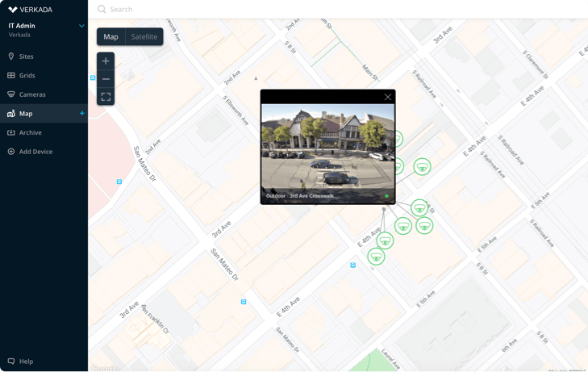Switch to Satellite view
This screenshot has width=588, height=372.
coord(144,37)
